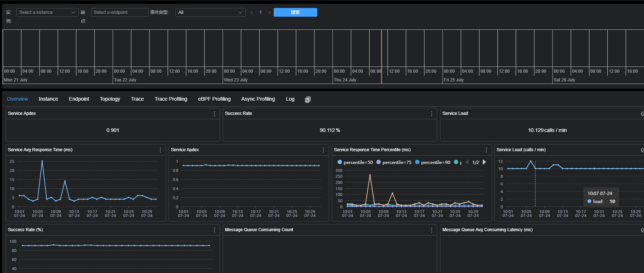Open options menu on Service Response Time Percentile
The image size is (644, 273).
pos(486,150)
